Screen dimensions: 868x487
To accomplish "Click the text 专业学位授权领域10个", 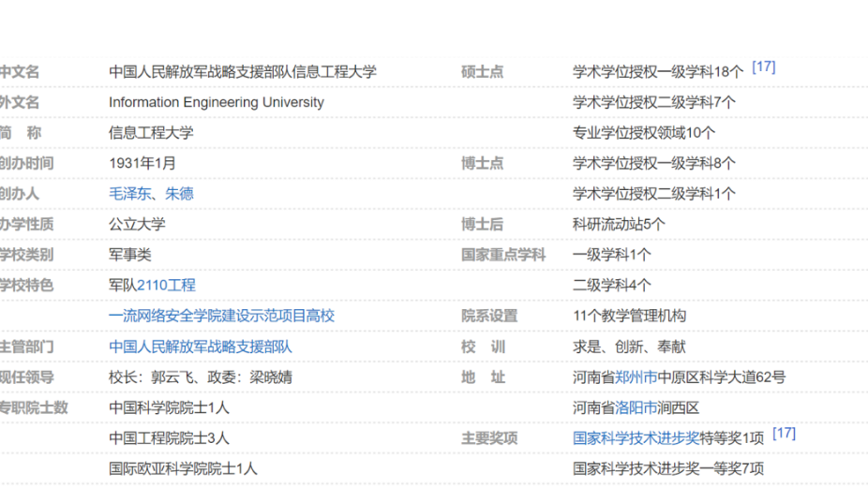I will [644, 133].
